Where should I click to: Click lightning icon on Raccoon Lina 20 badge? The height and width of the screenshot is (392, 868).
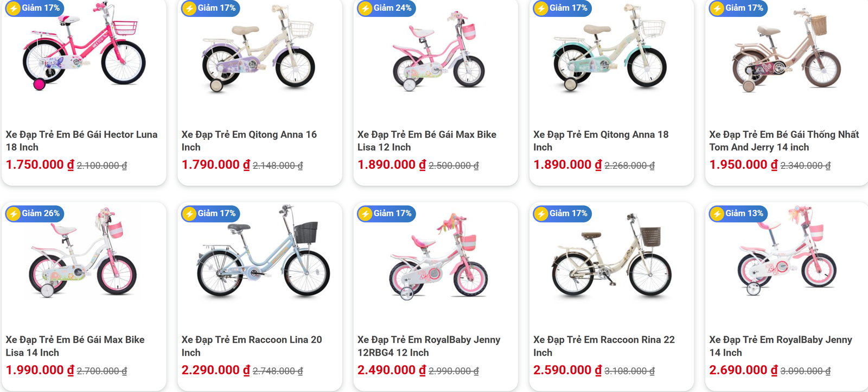[x=189, y=214]
